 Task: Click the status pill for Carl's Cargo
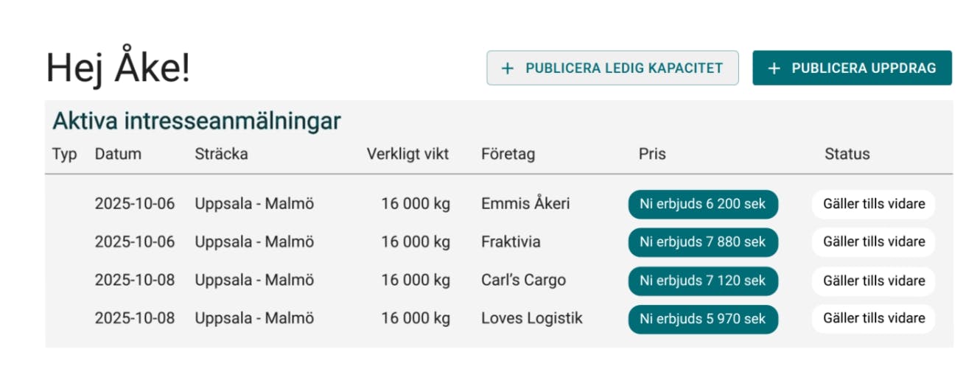point(873,281)
